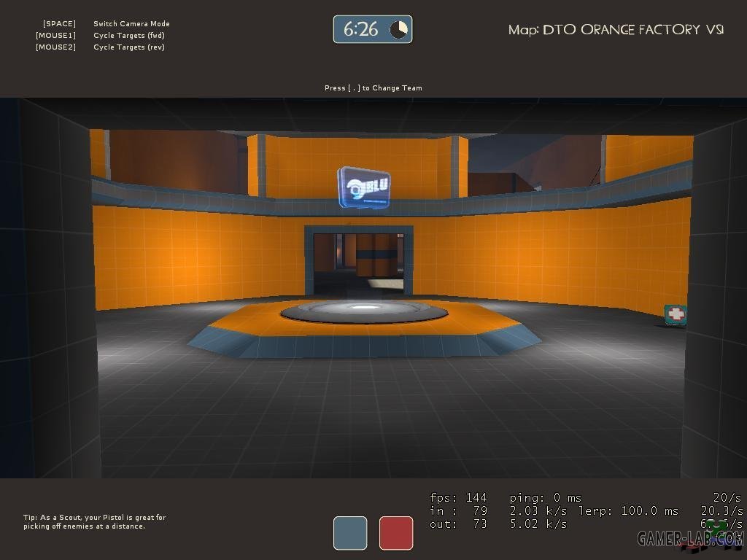
Task: Click the 5.02 k/s outgoing rate
Action: pos(538,524)
